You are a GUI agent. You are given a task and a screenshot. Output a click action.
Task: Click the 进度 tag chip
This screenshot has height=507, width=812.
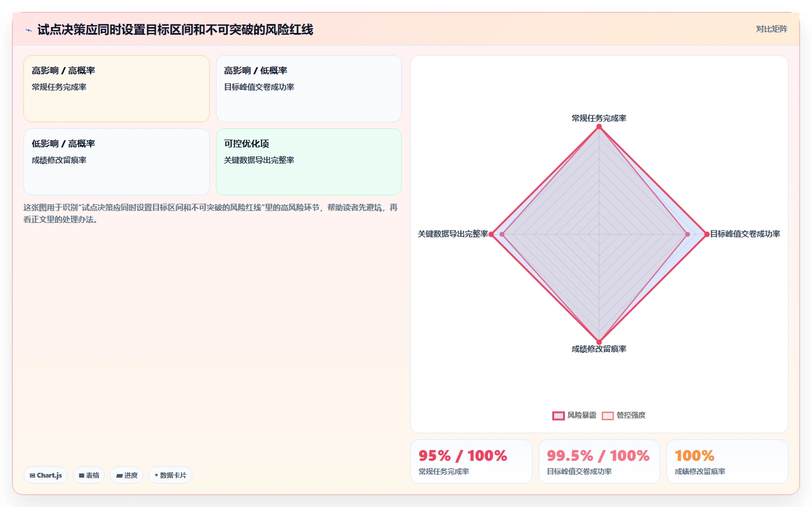point(127,475)
